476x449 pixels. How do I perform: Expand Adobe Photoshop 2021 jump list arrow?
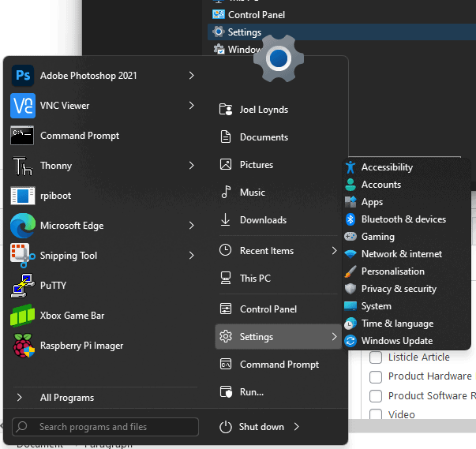pos(191,76)
